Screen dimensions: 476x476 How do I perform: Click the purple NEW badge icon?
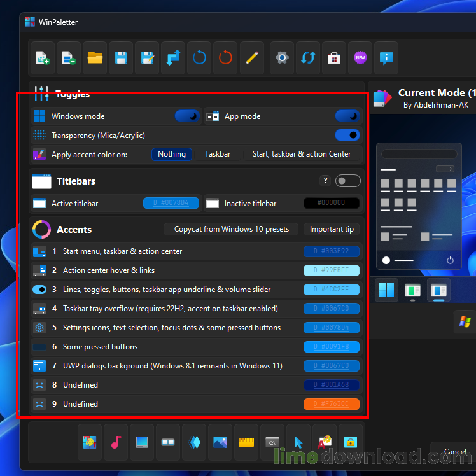(360, 58)
